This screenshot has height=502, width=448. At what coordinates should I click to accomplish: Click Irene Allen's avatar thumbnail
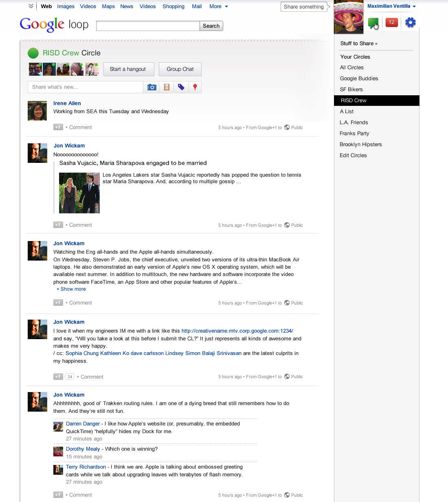(x=37, y=111)
